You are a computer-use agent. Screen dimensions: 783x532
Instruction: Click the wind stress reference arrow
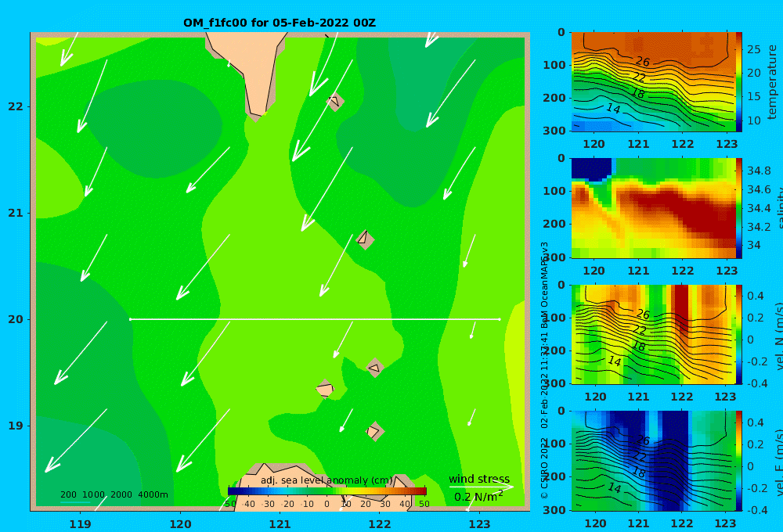pos(481,486)
